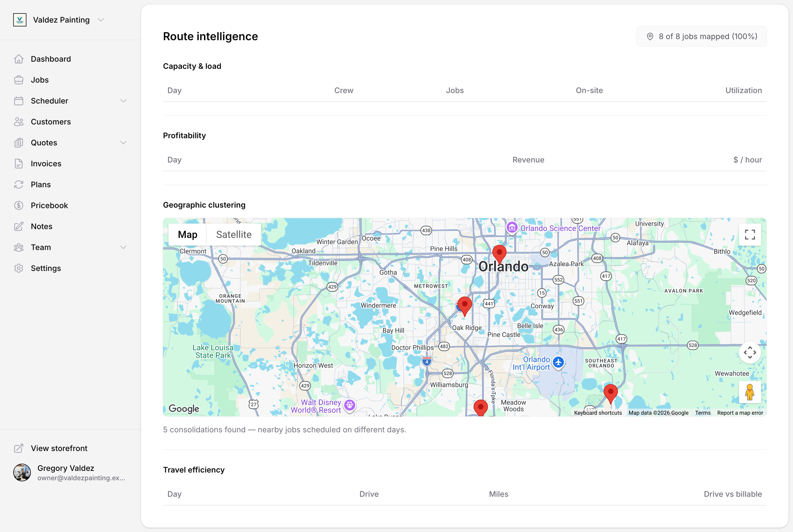The image size is (793, 532).
Task: Click the Google logo on map
Action: point(184,409)
